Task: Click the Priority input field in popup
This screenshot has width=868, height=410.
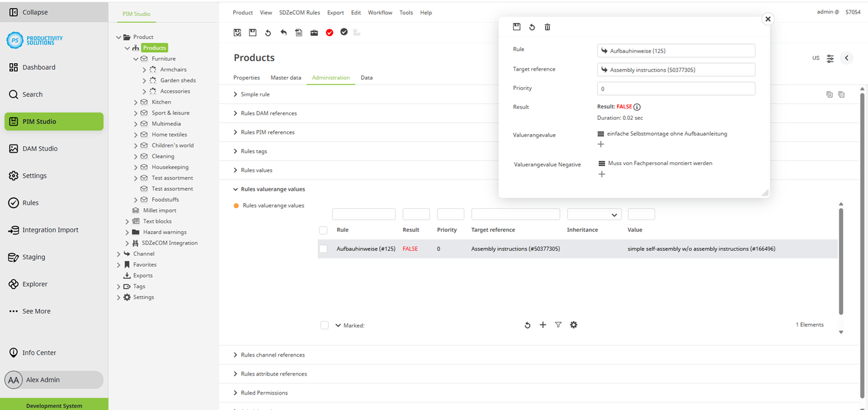Action: (676, 89)
